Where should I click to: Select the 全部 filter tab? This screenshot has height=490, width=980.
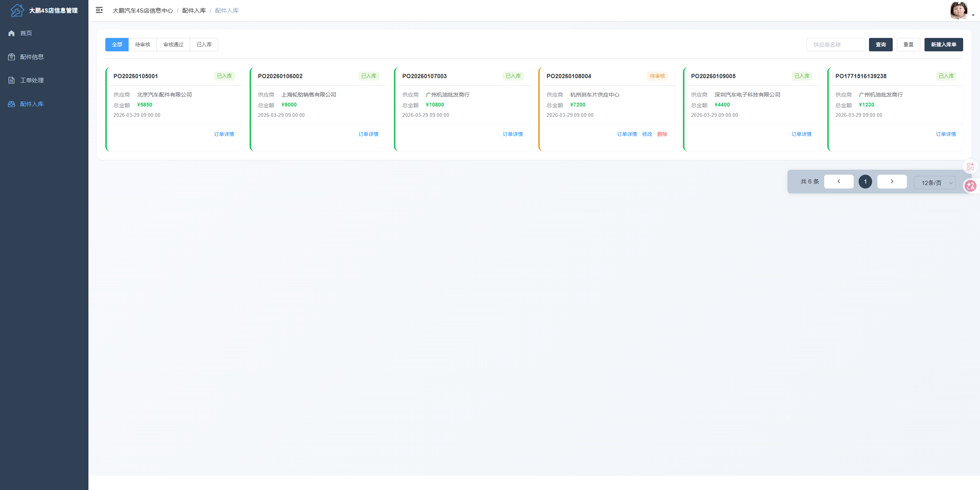[x=117, y=45]
